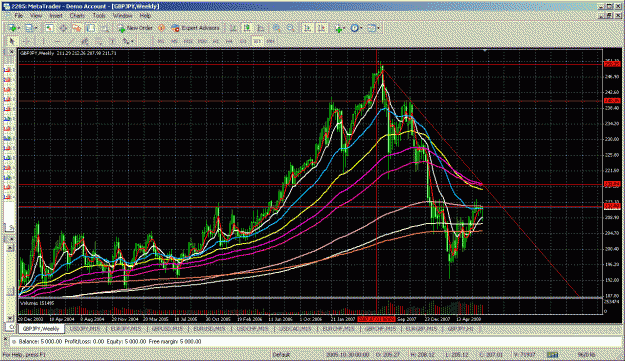Viewport: 625px width, 361px height.
Task: Switch to EURGBP,M15 chart tab
Action: [422, 329]
